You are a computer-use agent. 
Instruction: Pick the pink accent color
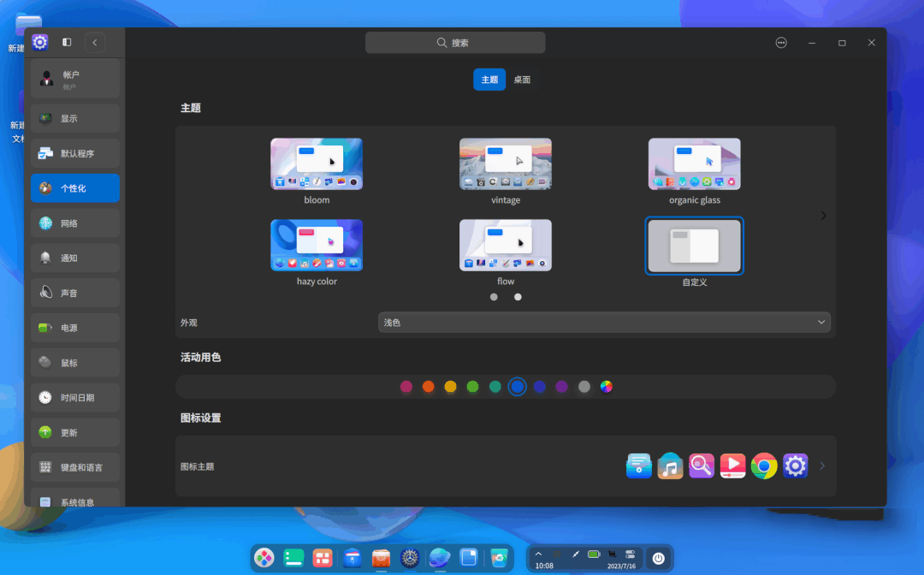point(406,387)
